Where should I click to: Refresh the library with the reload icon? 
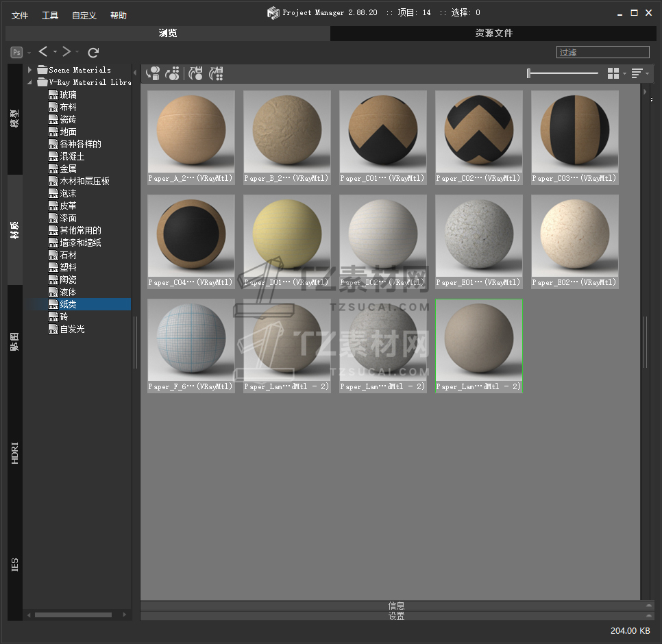point(94,53)
